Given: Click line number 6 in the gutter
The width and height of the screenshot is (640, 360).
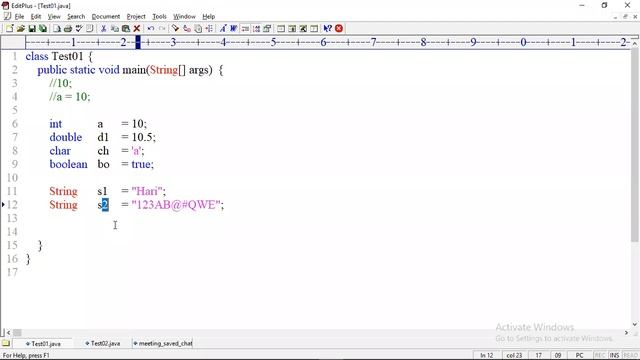Looking at the screenshot, I should [15, 124].
